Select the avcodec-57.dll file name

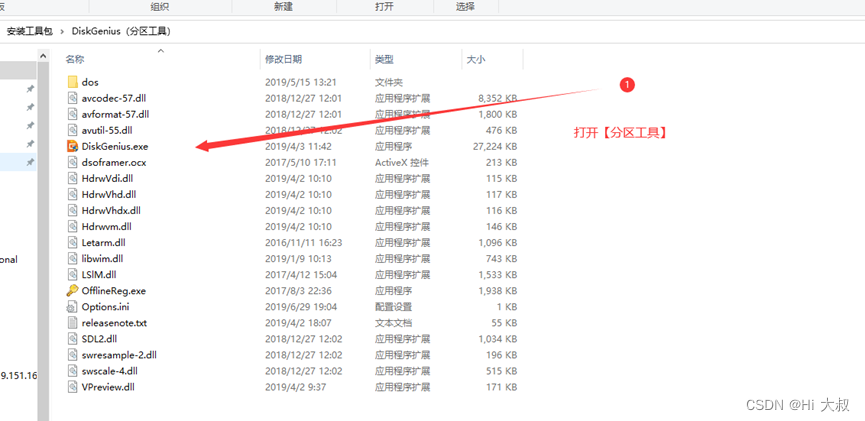click(114, 98)
